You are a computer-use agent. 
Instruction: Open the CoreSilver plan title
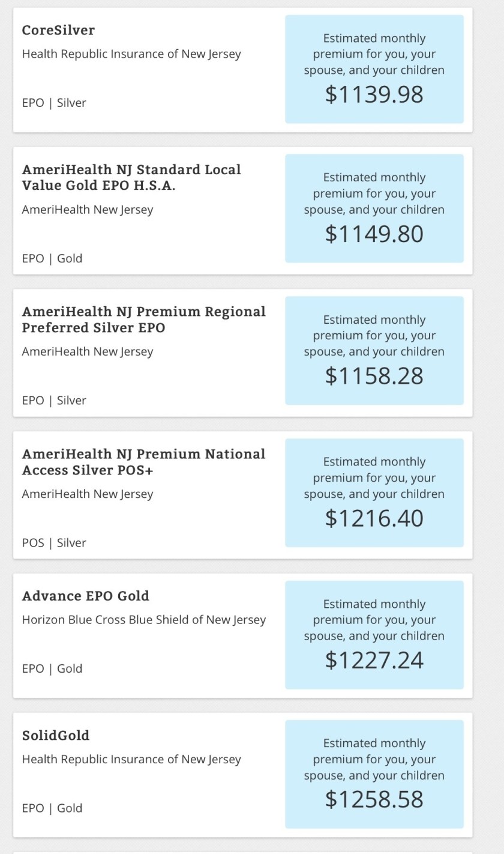tap(58, 30)
